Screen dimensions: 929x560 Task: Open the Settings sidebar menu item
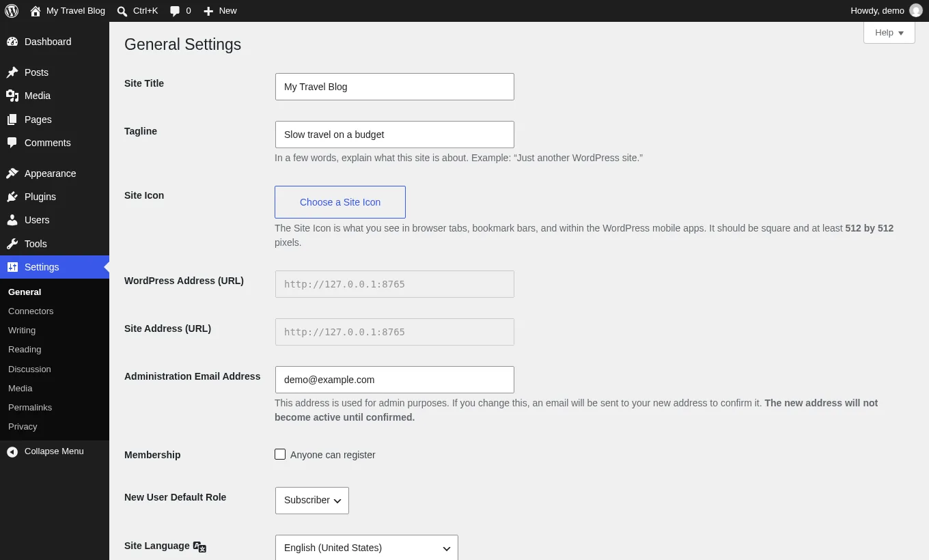[x=55, y=267]
